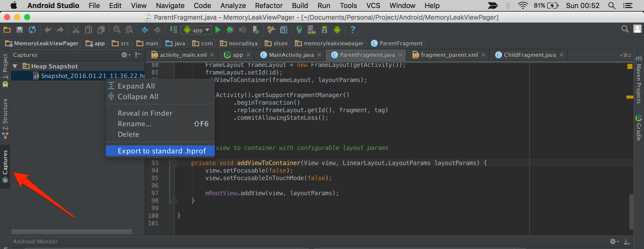Copy selection toolbar icon

pos(89,30)
